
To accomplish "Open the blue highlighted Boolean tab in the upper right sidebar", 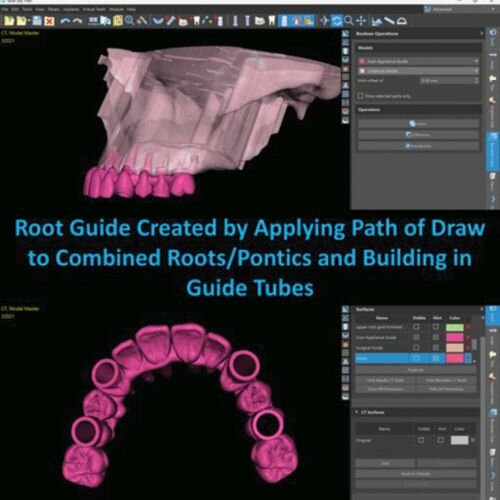I will [493, 151].
